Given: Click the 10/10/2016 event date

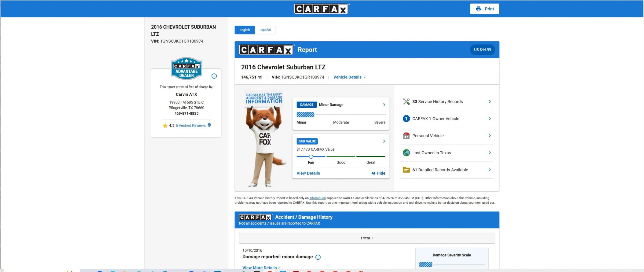Looking at the screenshot, I should pyautogui.click(x=252, y=250).
